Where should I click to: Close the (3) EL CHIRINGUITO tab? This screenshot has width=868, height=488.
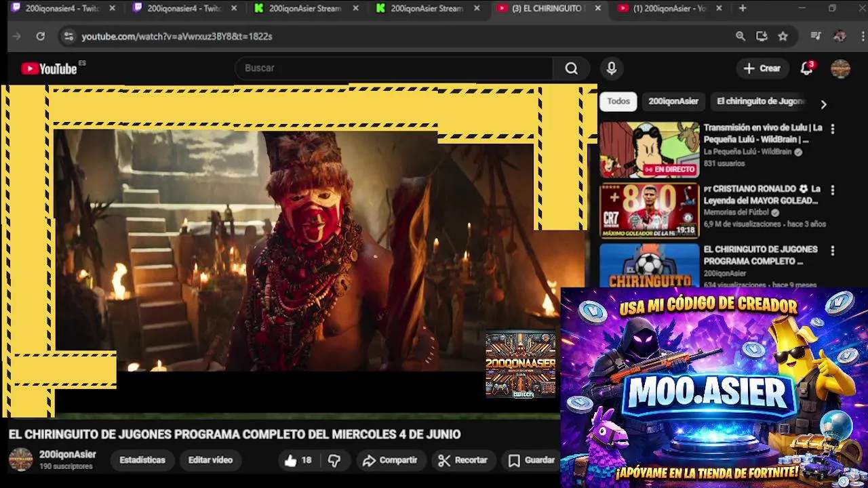coord(597,8)
